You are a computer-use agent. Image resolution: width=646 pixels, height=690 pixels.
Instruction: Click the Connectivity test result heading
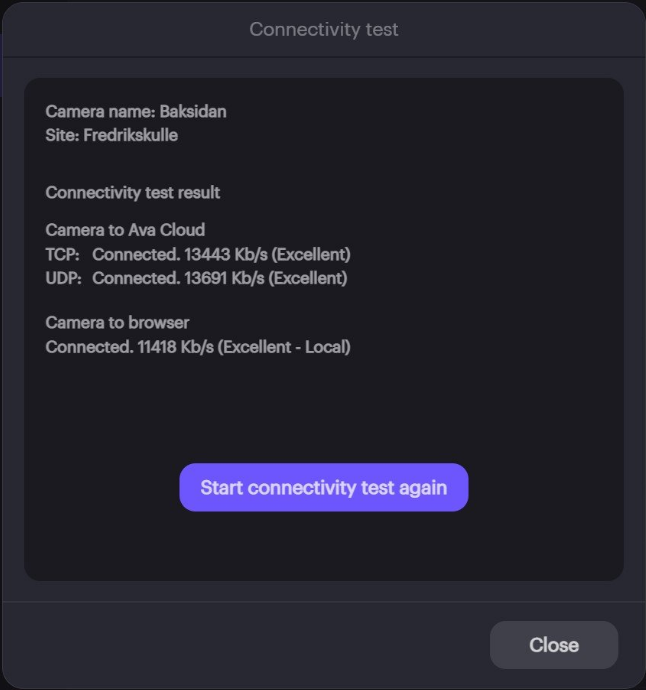pos(133,192)
